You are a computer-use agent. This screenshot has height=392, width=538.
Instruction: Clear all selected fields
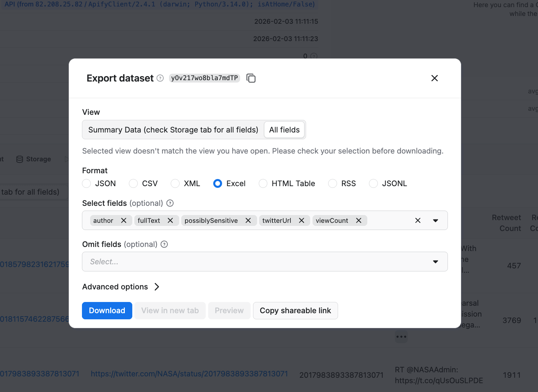point(418,220)
